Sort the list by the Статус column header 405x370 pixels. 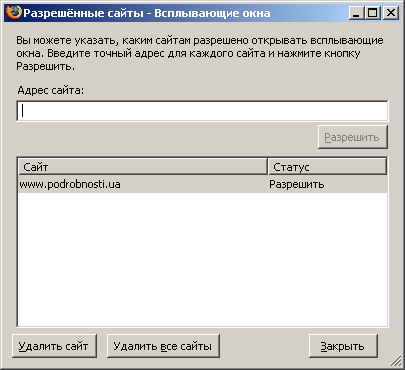point(327,167)
